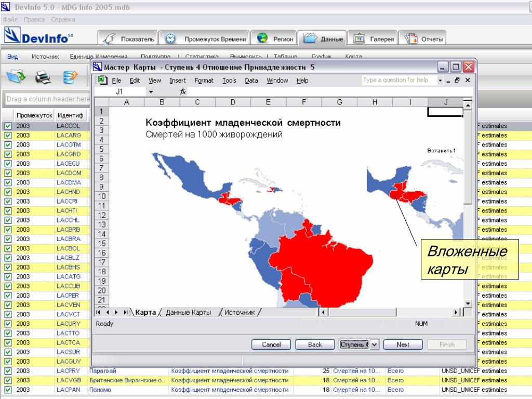The height and width of the screenshot is (399, 532).
Task: Uncheck the LACCOL row checkbox
Action: click(x=8, y=126)
